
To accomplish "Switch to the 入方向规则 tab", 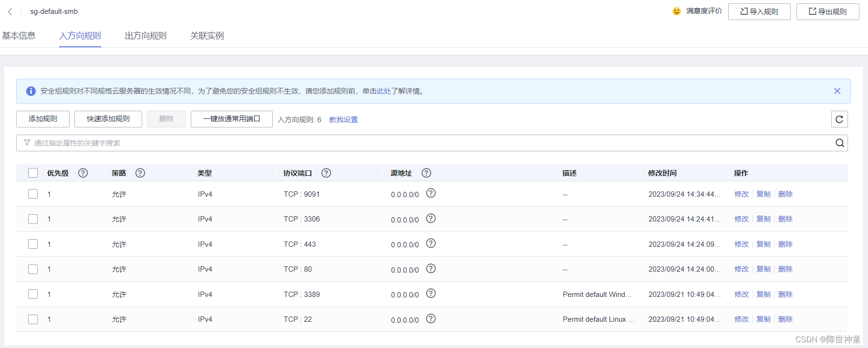I will point(80,36).
